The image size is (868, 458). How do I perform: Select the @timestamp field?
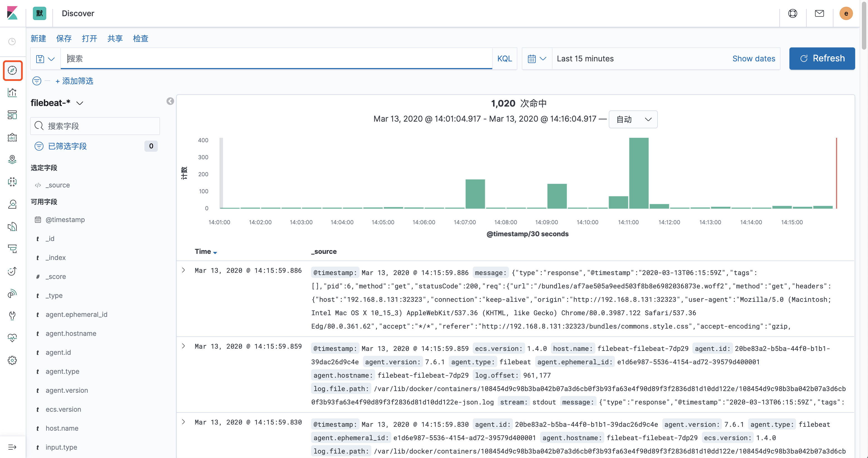click(66, 220)
